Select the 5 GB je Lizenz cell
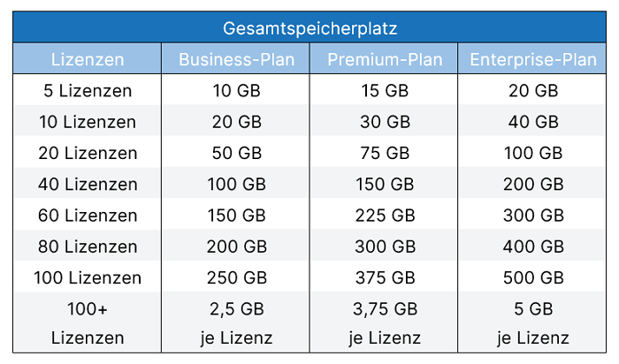The width and height of the screenshot is (619, 364). [533, 323]
